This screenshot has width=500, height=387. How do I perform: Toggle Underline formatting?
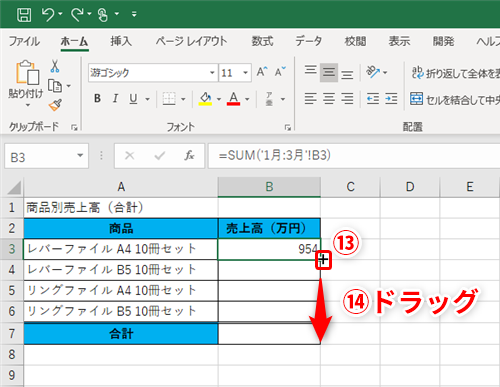tap(133, 99)
